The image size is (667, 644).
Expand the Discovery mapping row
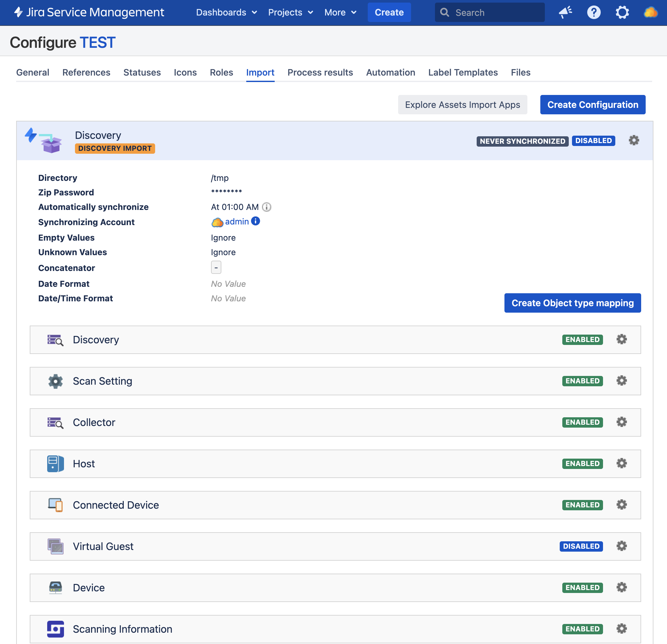click(x=335, y=340)
